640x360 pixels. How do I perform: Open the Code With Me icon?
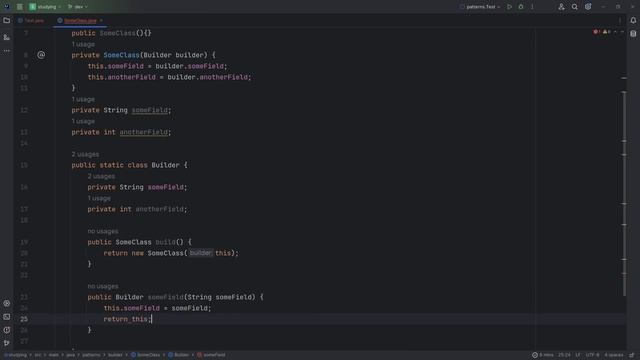tap(561, 7)
